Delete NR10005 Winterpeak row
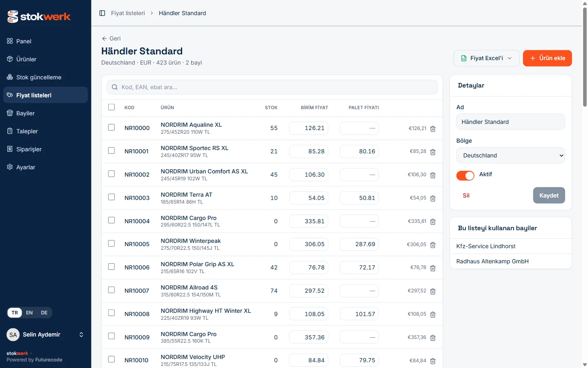The width and height of the screenshot is (588, 368). (x=433, y=245)
